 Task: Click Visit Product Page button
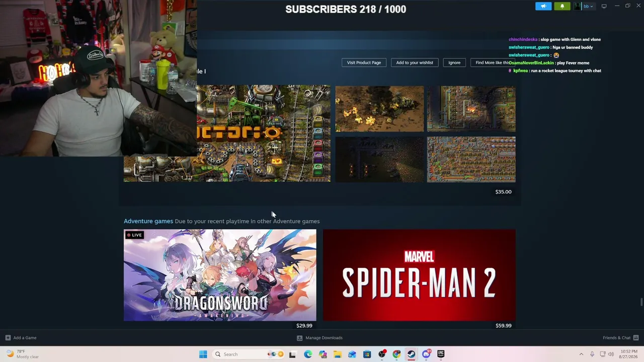[x=364, y=62]
